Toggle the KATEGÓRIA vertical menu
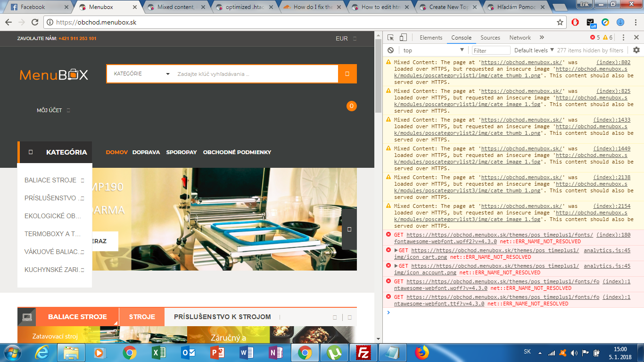644x362 pixels. point(55,152)
